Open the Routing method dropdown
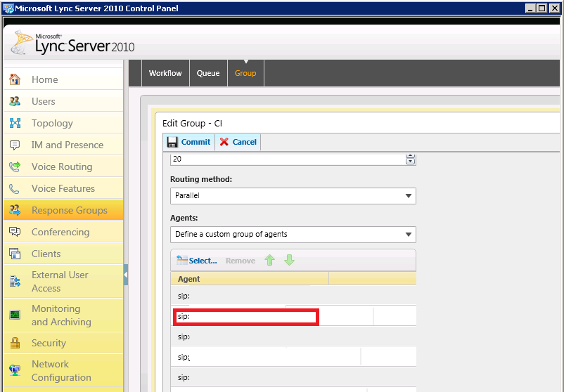This screenshot has height=392, width=564. point(293,196)
